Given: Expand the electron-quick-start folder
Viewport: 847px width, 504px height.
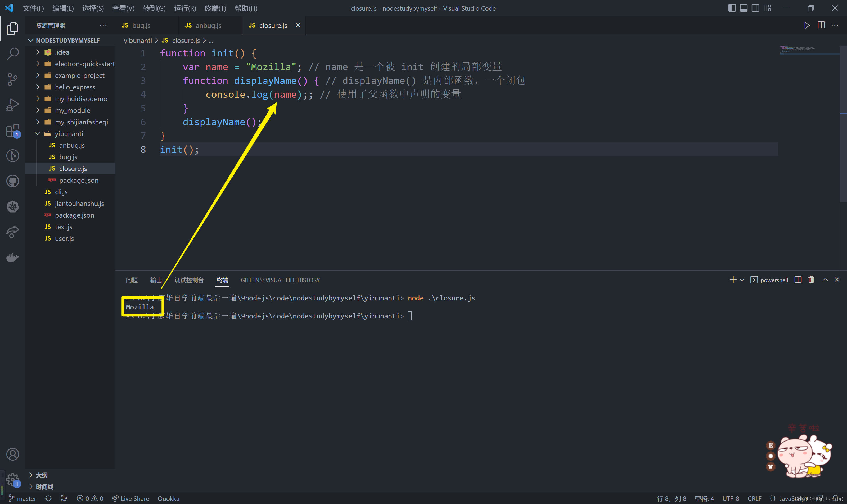Looking at the screenshot, I should click(84, 64).
